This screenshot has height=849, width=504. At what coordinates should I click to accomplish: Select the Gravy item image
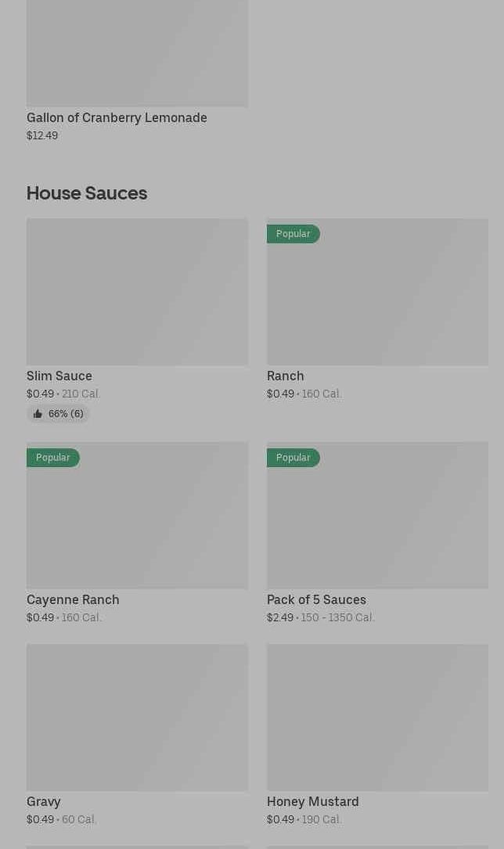(137, 717)
